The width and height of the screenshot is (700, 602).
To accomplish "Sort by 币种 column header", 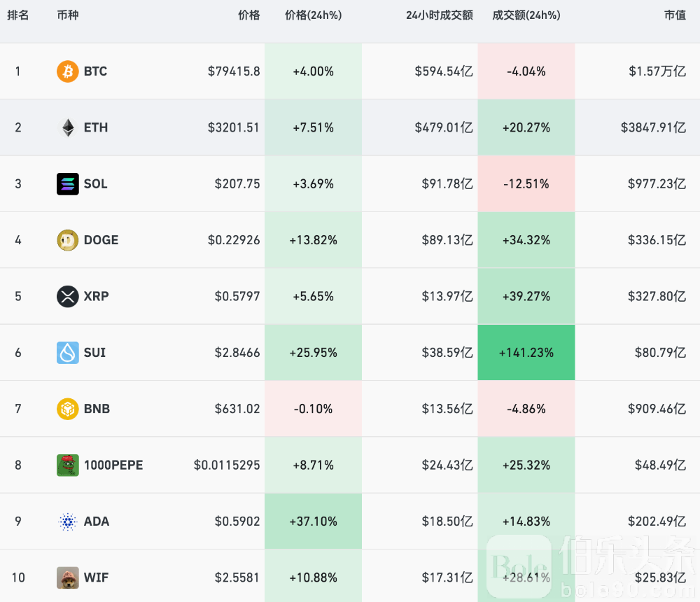I will [68, 15].
